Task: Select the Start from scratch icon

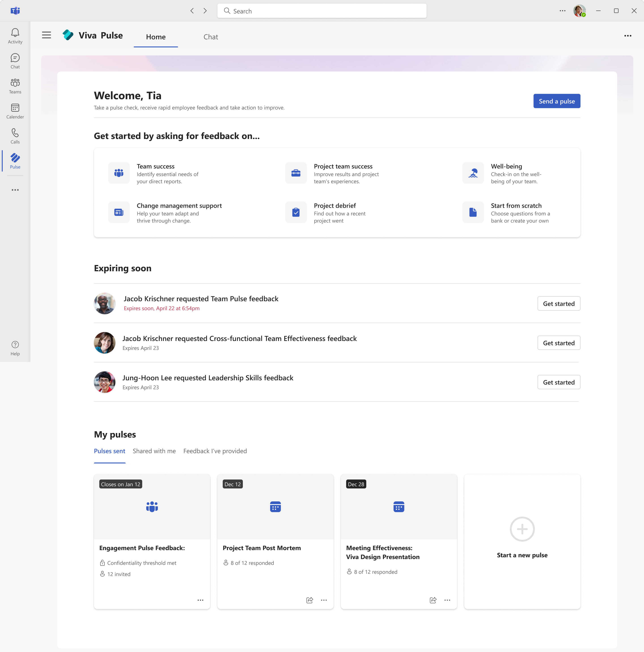Action: click(473, 212)
